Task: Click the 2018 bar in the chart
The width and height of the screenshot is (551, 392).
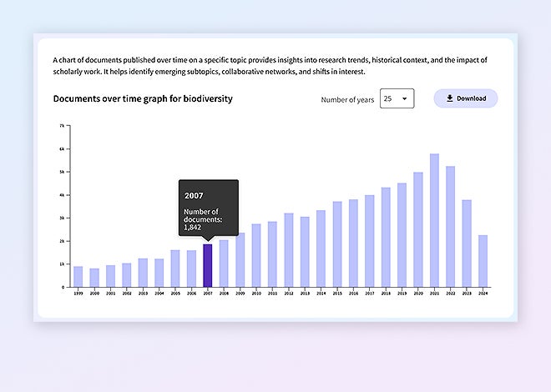Action: [x=386, y=237]
